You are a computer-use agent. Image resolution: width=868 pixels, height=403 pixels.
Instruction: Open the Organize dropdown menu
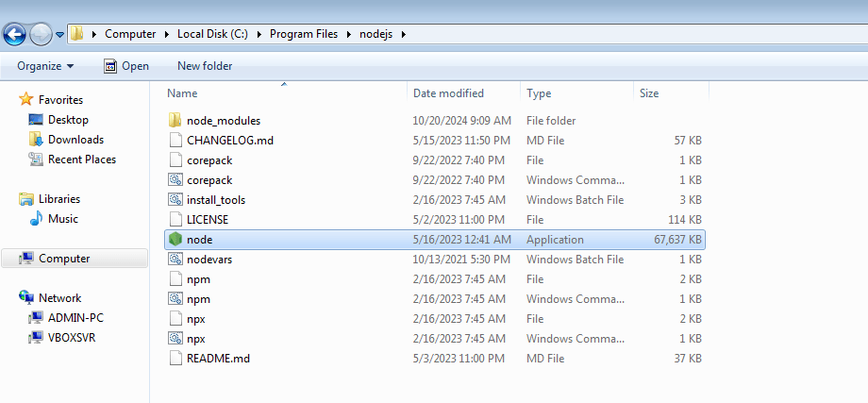45,66
